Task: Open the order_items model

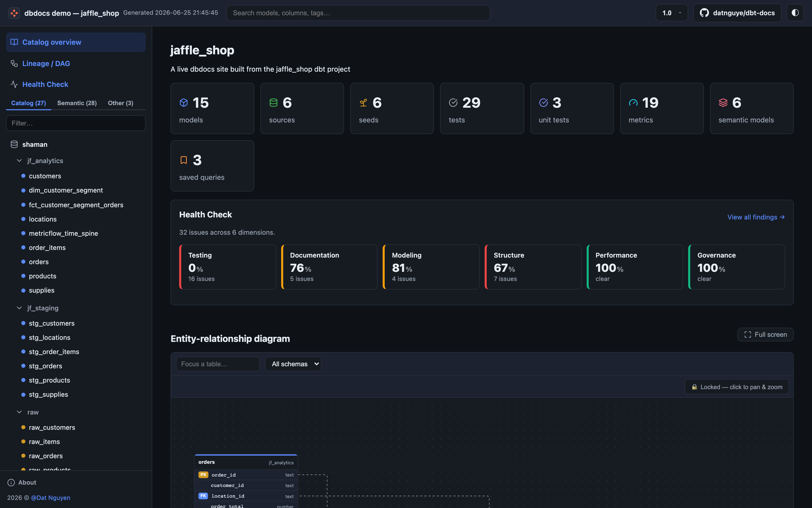Action: point(47,248)
